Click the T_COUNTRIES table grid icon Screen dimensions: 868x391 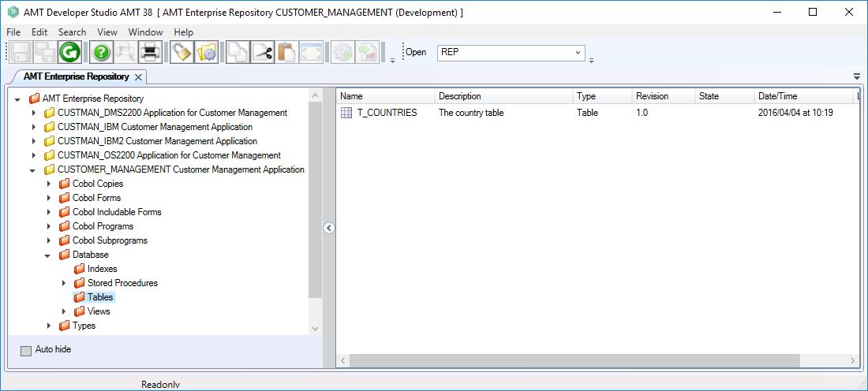(346, 113)
